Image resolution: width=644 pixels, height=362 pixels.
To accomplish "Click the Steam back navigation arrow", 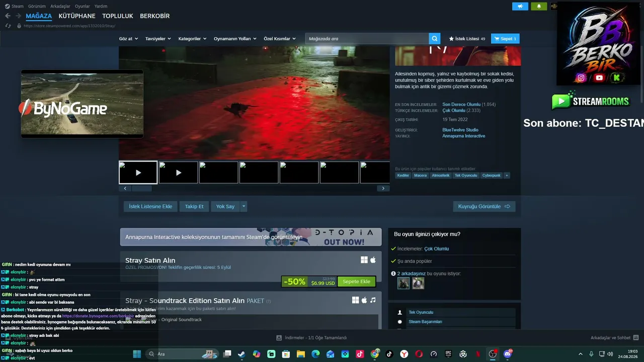I will 8,16.
